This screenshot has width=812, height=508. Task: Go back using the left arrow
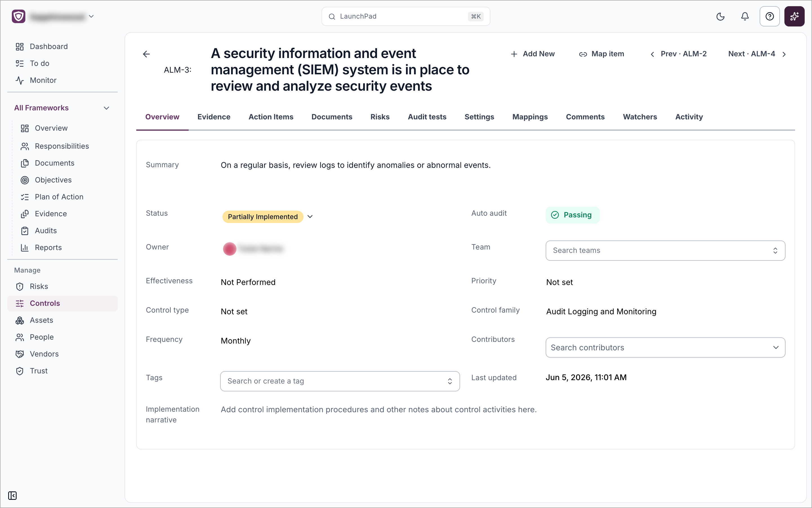pyautogui.click(x=146, y=54)
